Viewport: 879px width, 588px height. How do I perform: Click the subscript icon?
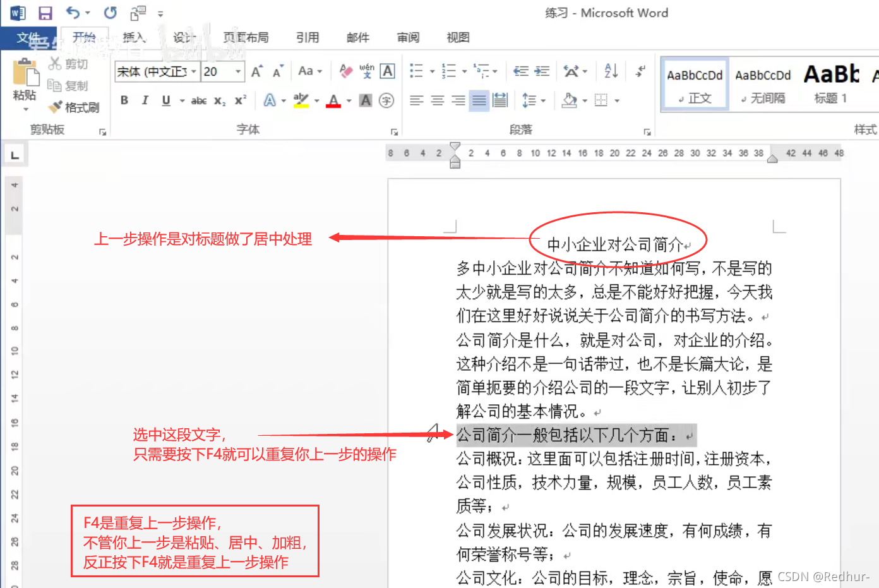[218, 100]
